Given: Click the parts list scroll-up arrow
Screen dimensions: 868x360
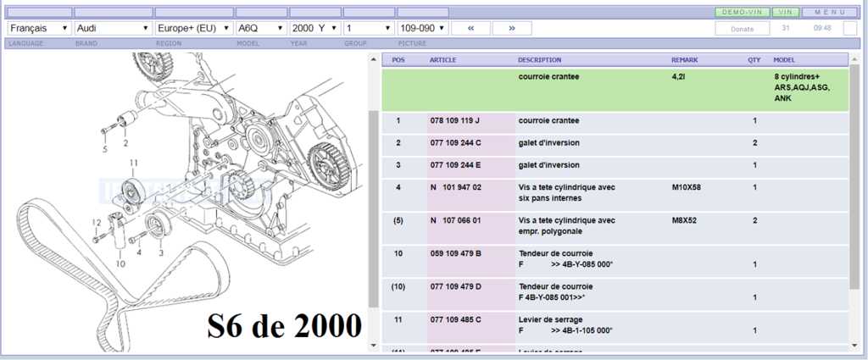Looking at the screenshot, I should pyautogui.click(x=854, y=60).
